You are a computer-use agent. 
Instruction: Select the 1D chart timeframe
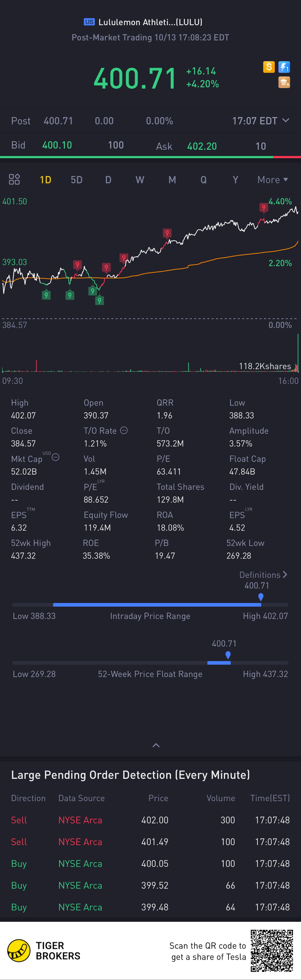click(x=45, y=179)
